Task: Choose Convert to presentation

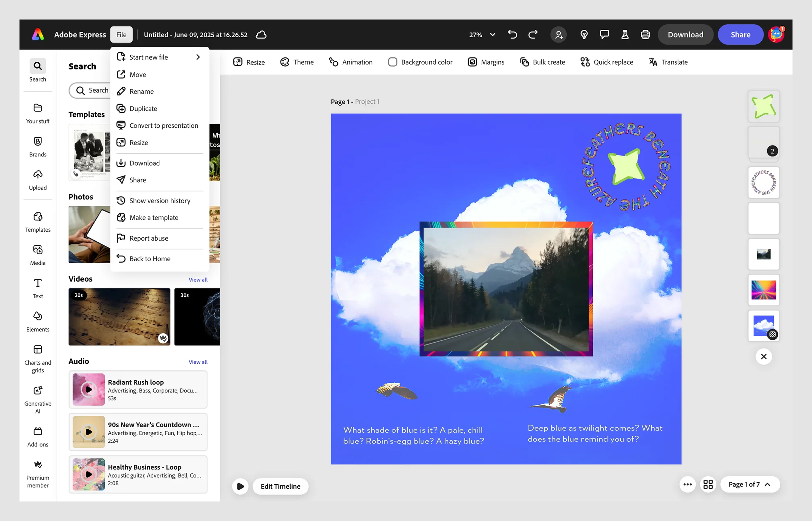Action: [x=160, y=126]
